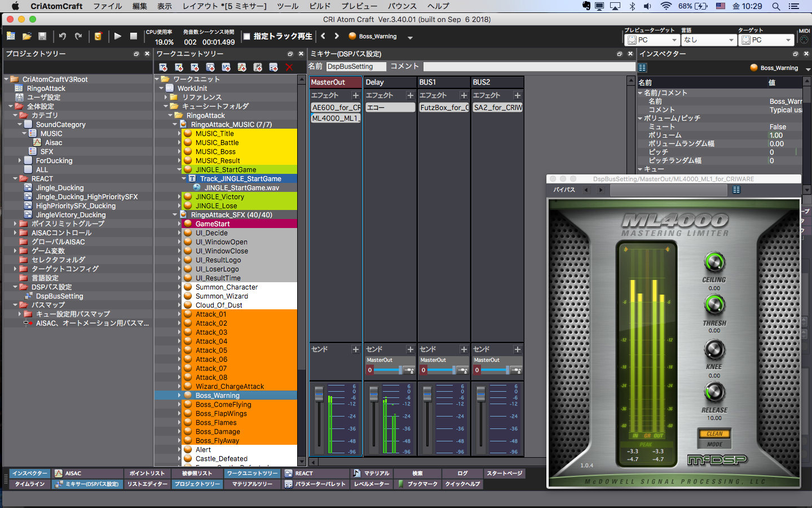Collapse the RingoAttack_SFX cue sheet
812x508 pixels.
coord(175,215)
